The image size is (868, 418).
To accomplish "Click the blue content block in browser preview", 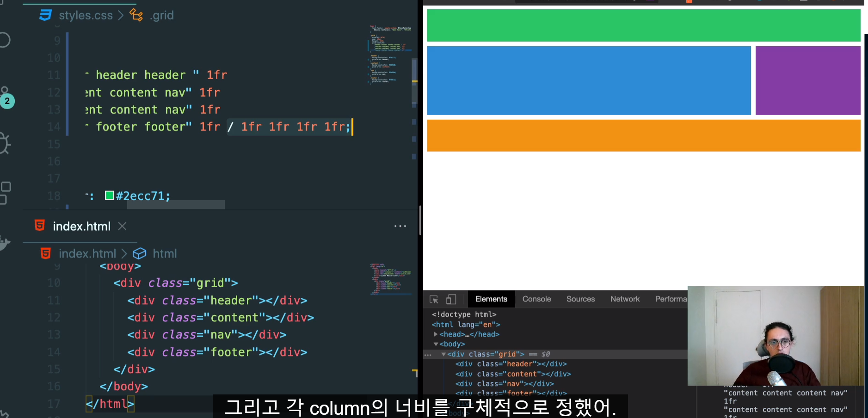I will coord(589,80).
